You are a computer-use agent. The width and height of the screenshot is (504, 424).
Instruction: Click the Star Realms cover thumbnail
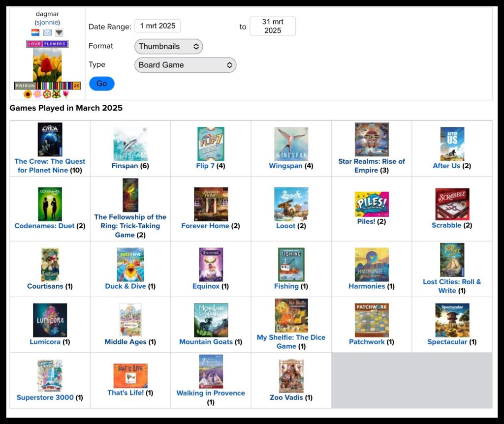click(x=372, y=139)
